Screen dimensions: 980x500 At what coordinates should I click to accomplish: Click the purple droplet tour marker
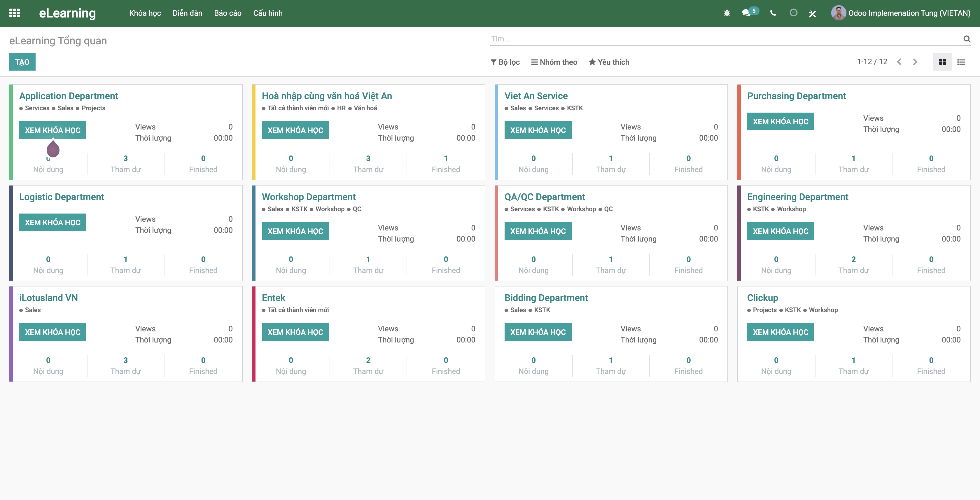pos(53,149)
